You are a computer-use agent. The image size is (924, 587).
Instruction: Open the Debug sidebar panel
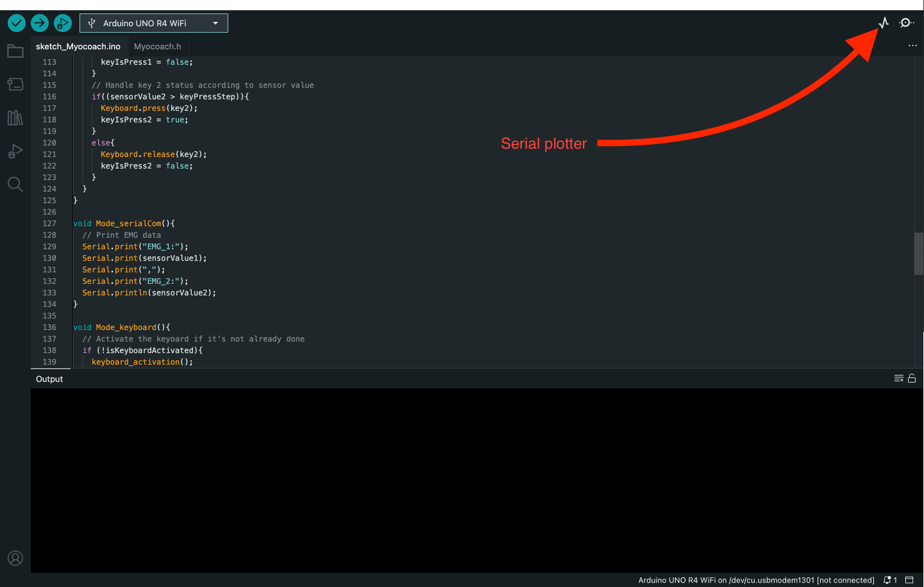click(15, 152)
